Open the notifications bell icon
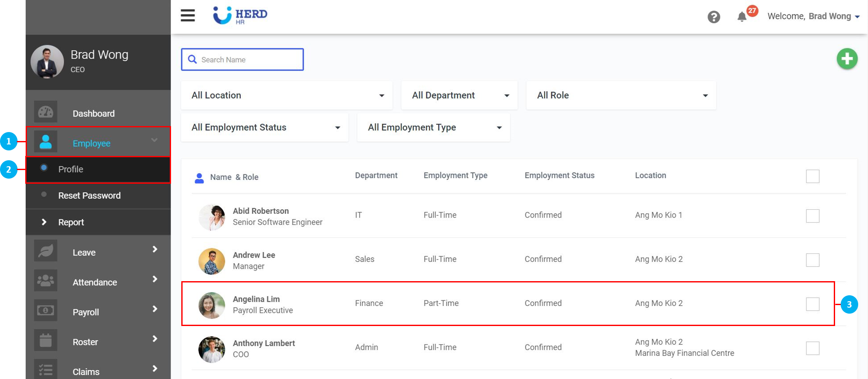 click(x=742, y=17)
